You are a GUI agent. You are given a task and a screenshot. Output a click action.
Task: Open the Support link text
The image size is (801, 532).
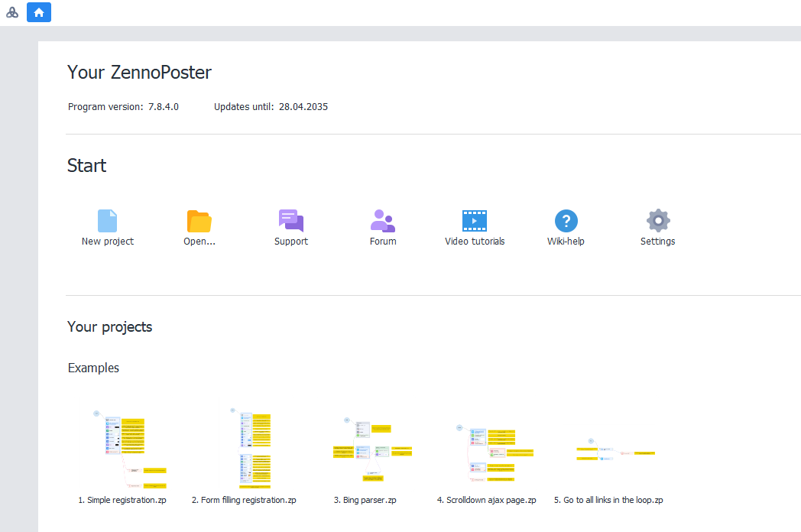tap(291, 242)
